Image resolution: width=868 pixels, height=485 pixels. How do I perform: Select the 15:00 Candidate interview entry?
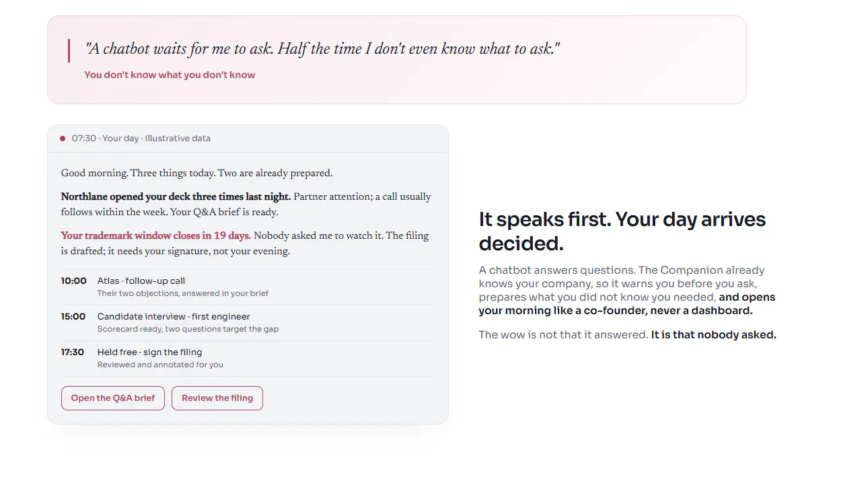tap(248, 323)
